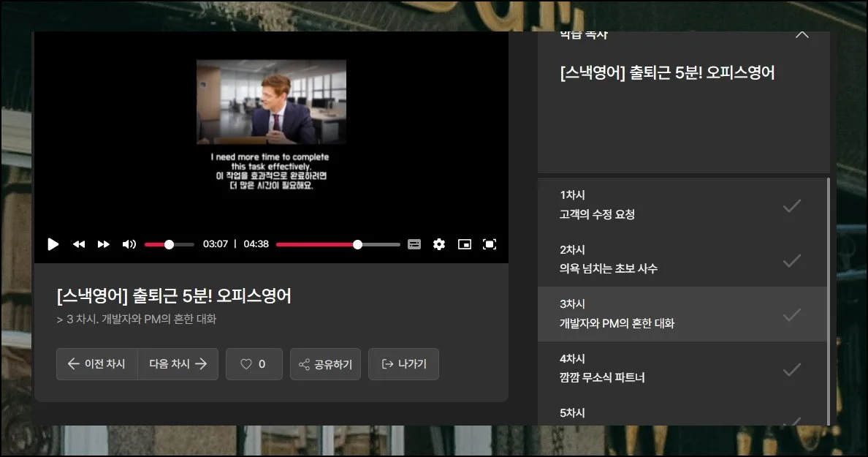The height and width of the screenshot is (457, 868).
Task: Go to next lesson with 다음 차시
Action: point(178,364)
